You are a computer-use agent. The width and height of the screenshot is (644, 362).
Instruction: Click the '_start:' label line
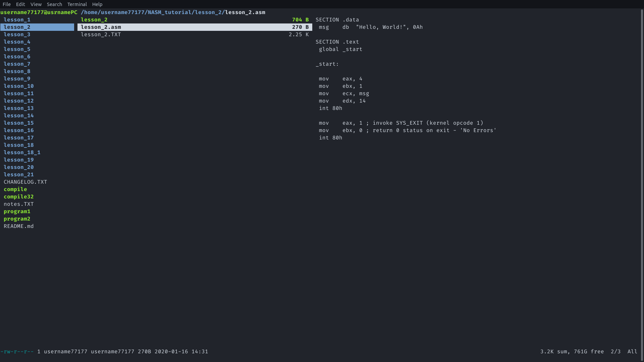(x=327, y=64)
